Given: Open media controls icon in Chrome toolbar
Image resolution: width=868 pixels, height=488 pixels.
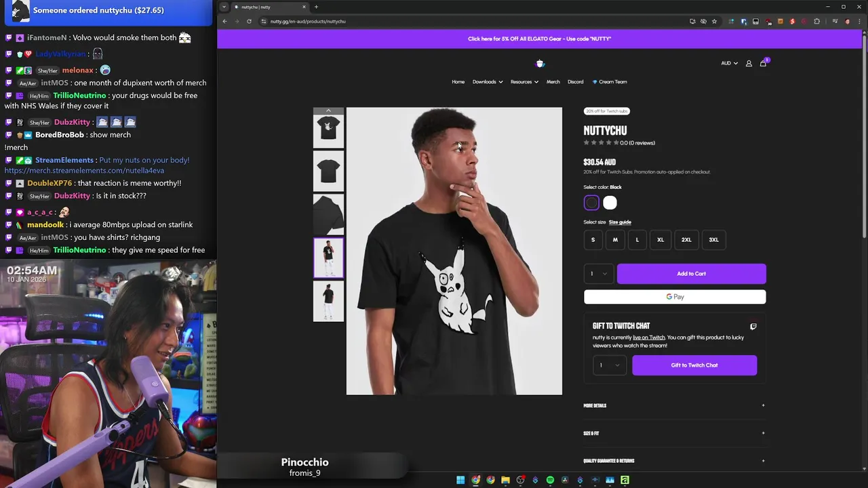Looking at the screenshot, I should pos(835,21).
